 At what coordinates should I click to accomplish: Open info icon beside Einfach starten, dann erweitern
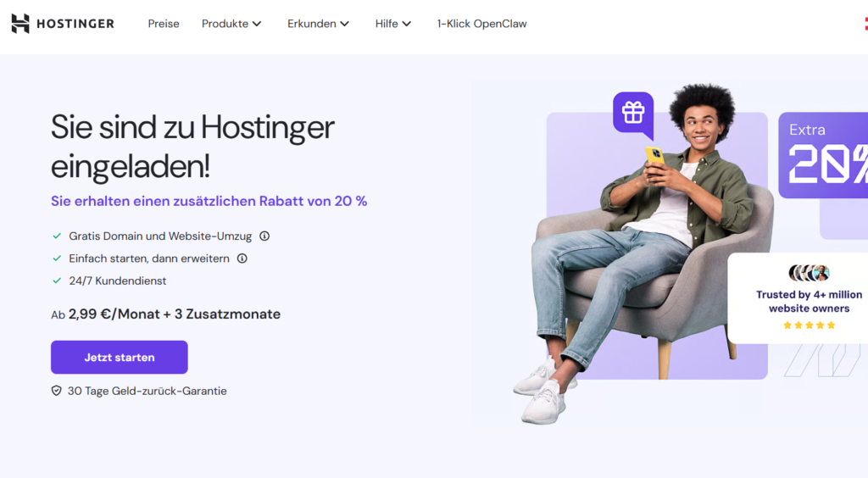point(242,258)
